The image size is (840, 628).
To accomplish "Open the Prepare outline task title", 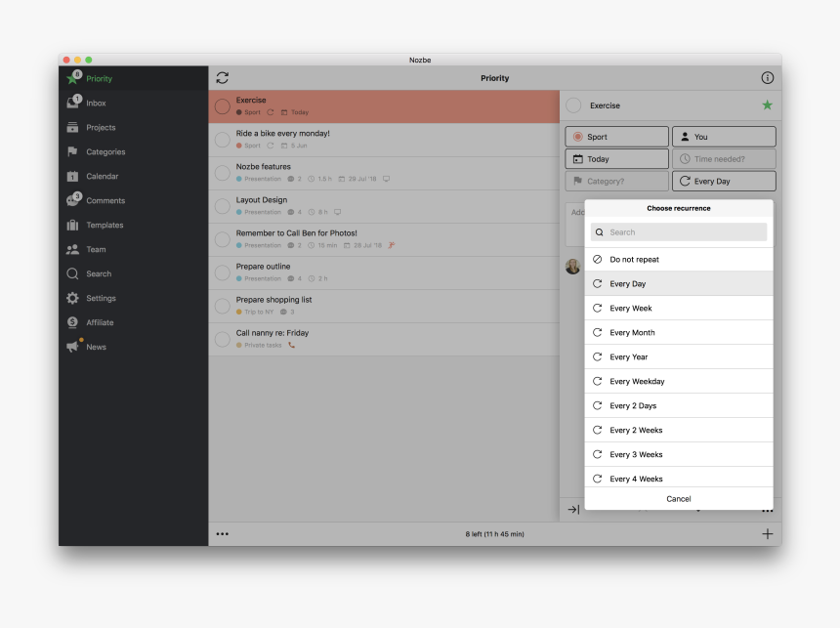I will (263, 267).
